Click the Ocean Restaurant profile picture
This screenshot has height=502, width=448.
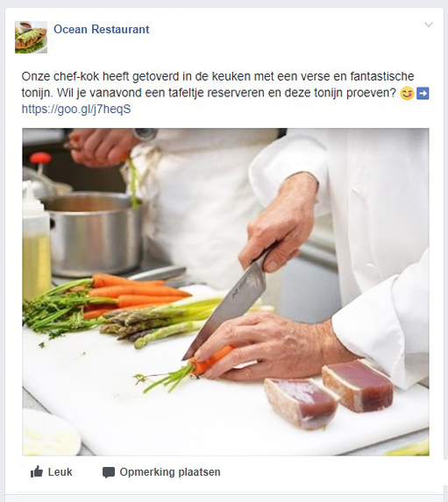click(31, 37)
